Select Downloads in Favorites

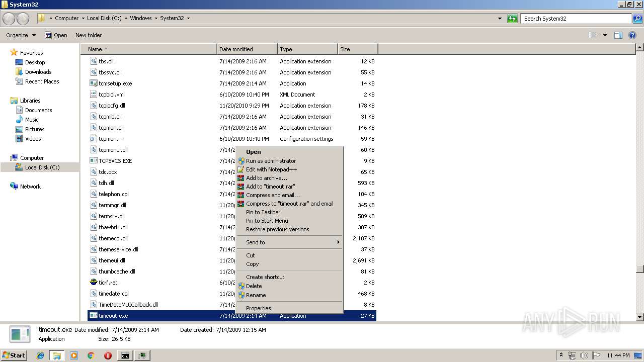coord(38,72)
